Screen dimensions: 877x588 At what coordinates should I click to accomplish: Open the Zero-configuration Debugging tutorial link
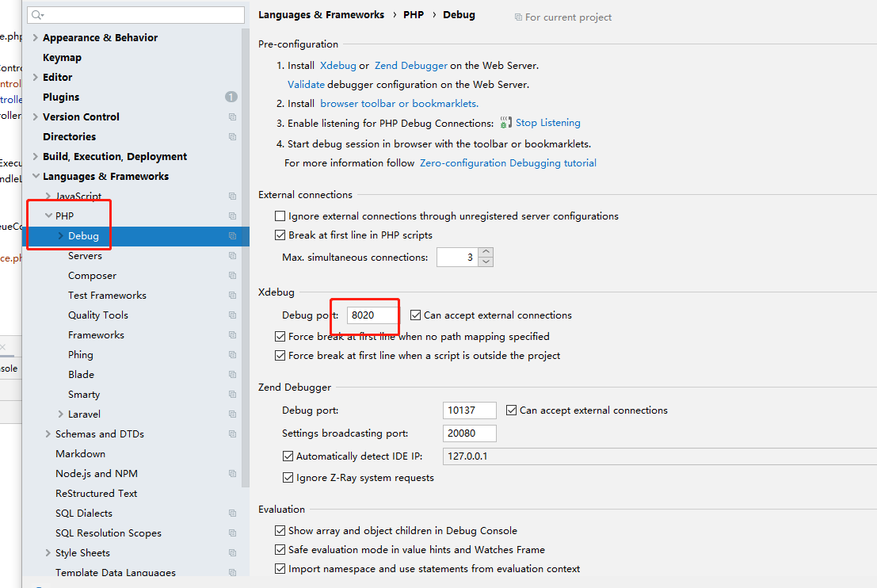coord(508,163)
